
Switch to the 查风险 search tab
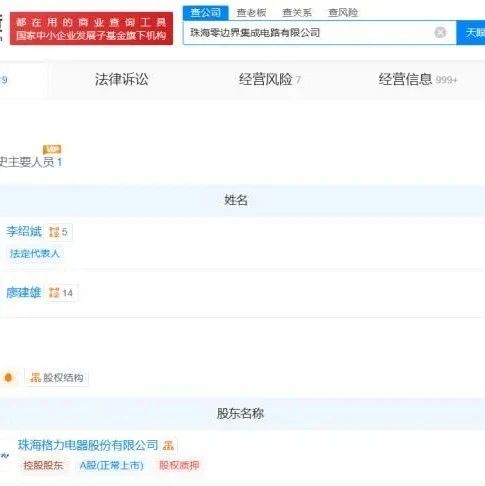click(343, 13)
